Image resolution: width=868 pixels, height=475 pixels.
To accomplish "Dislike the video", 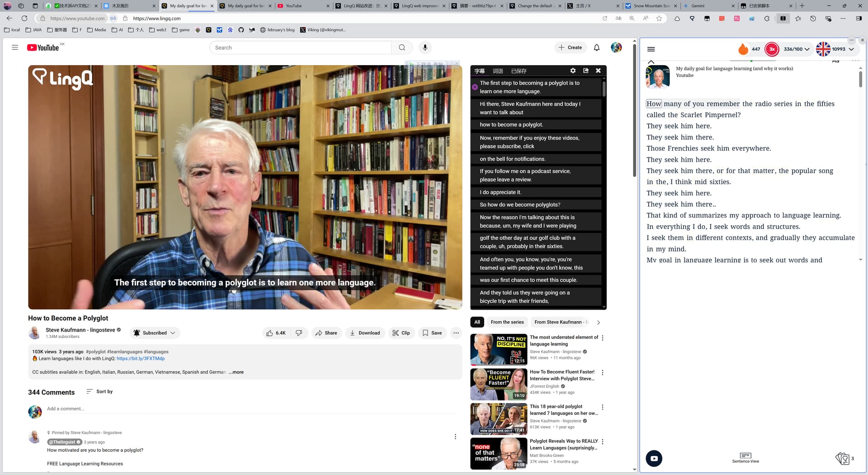I will click(299, 333).
